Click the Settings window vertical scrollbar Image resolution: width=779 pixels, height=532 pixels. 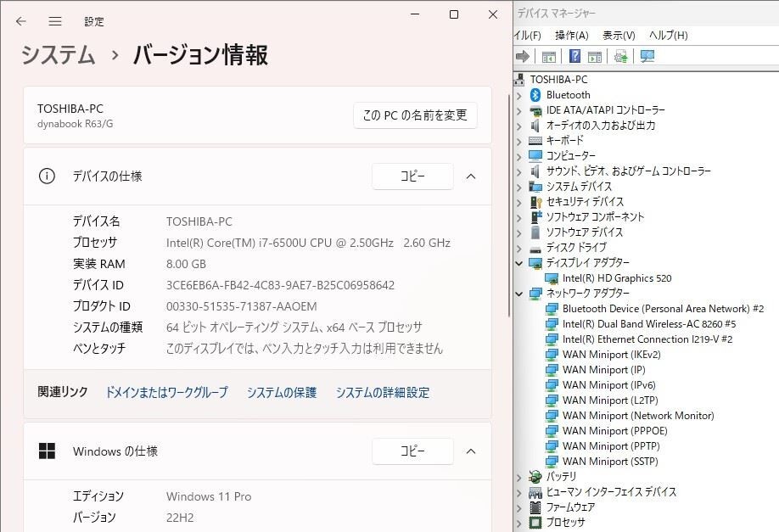click(509, 204)
